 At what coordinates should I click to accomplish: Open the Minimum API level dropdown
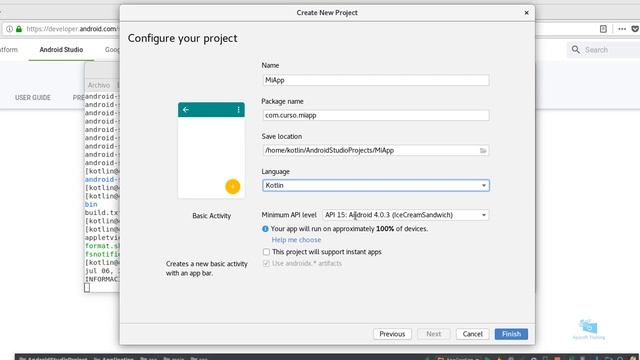pyautogui.click(x=405, y=215)
